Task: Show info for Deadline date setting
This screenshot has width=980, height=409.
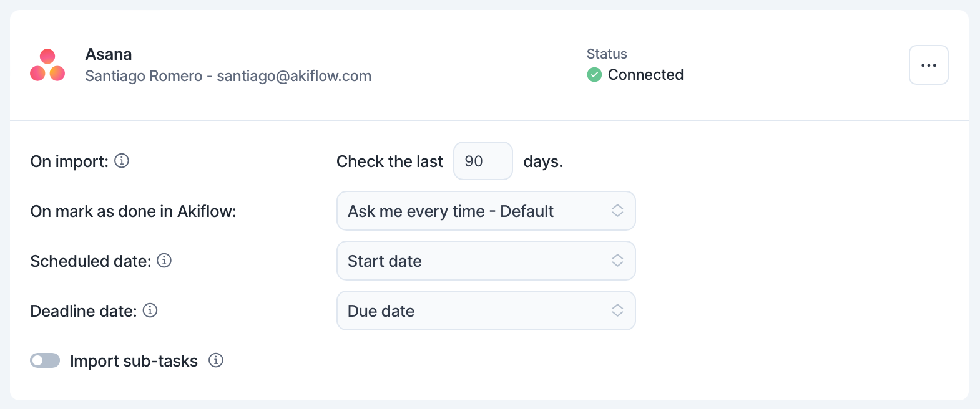Action: 150,310
